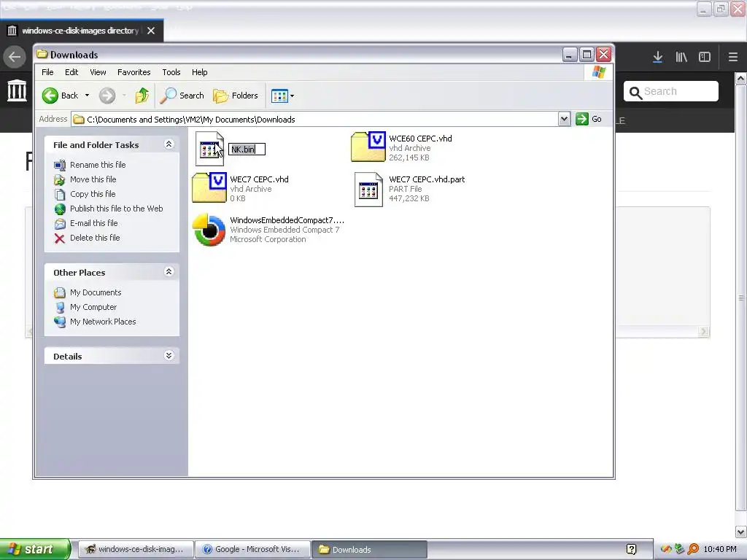Click browser scrollbar up arrow
Screen dimensions: 747x560
click(741, 79)
